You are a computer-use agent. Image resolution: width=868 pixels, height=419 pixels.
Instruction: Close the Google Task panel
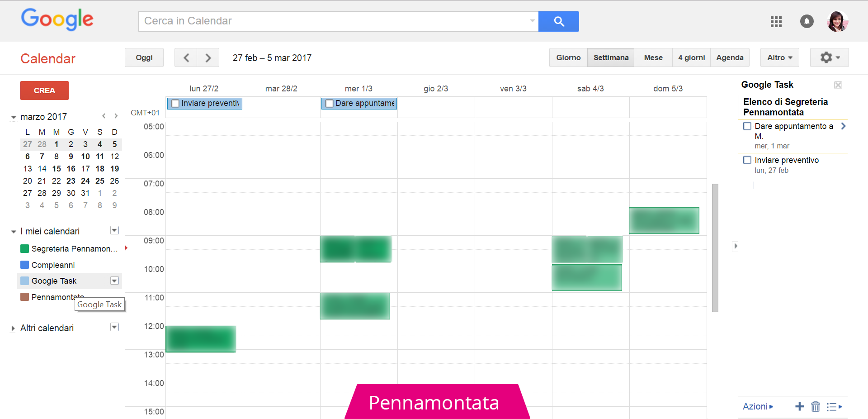point(838,85)
